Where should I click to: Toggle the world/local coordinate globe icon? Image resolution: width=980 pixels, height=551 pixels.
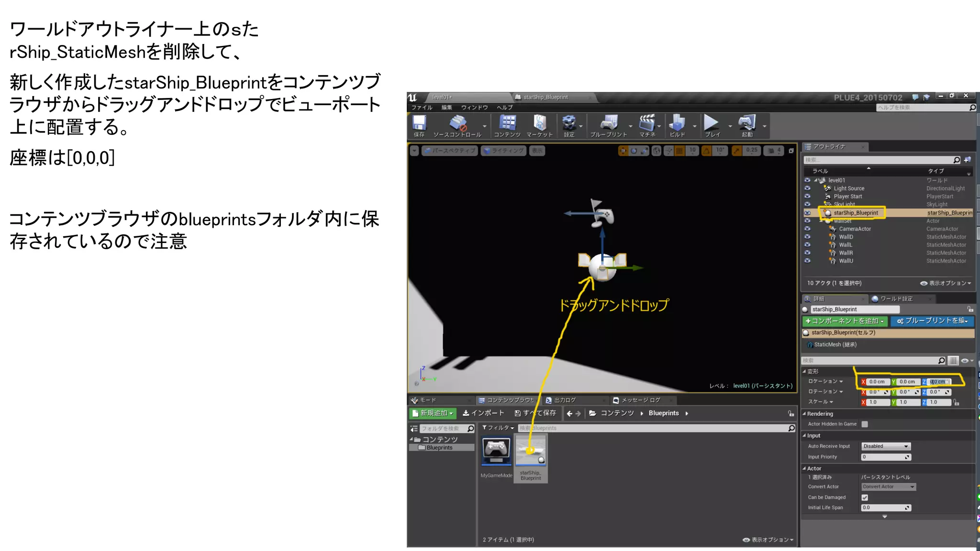tap(657, 151)
